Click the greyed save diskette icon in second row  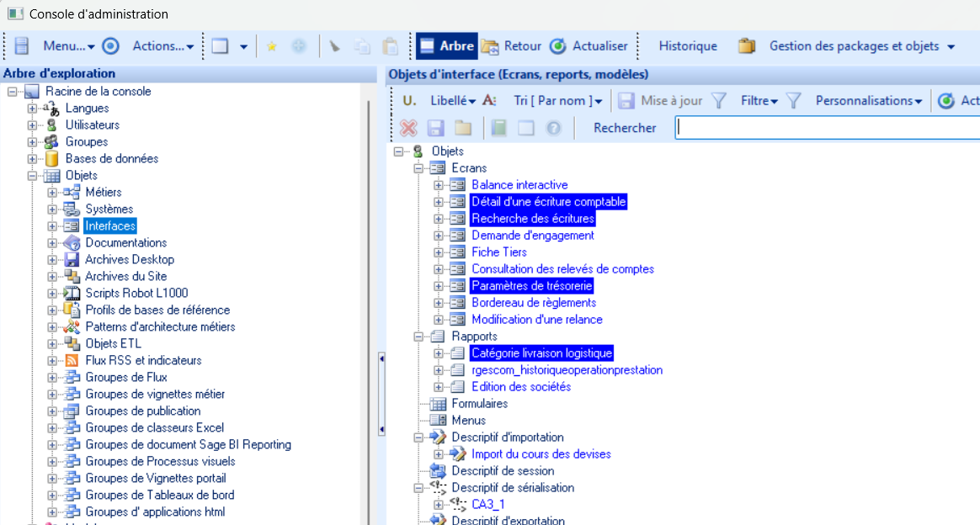coord(435,128)
